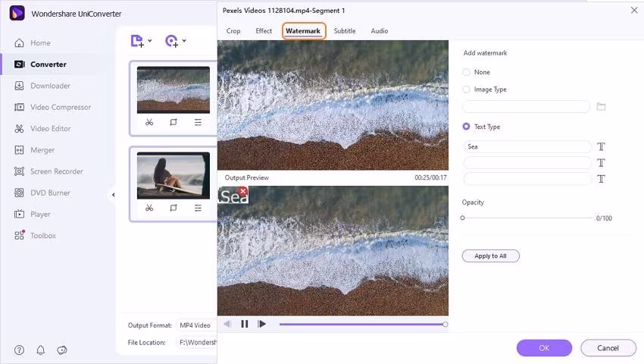Click the third empty watermark text field
This screenshot has width=644, height=364.
(x=527, y=179)
